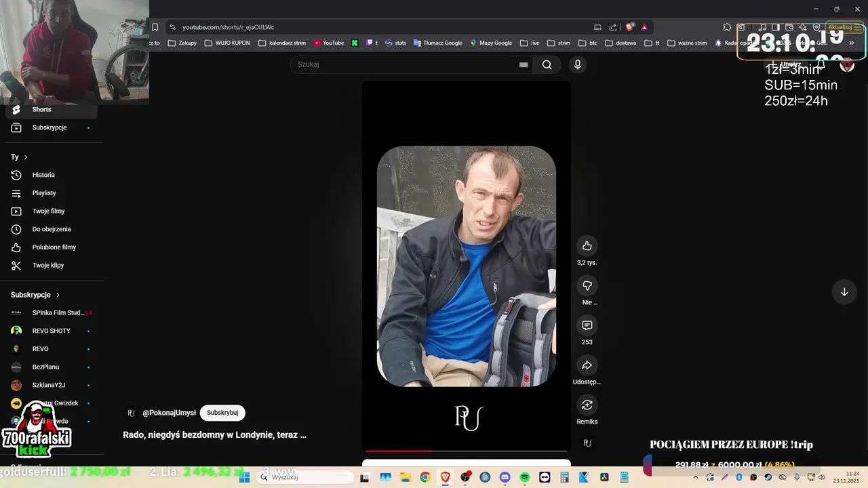Open on-screen keyboard icon in search box
868x488 pixels.
coord(524,64)
